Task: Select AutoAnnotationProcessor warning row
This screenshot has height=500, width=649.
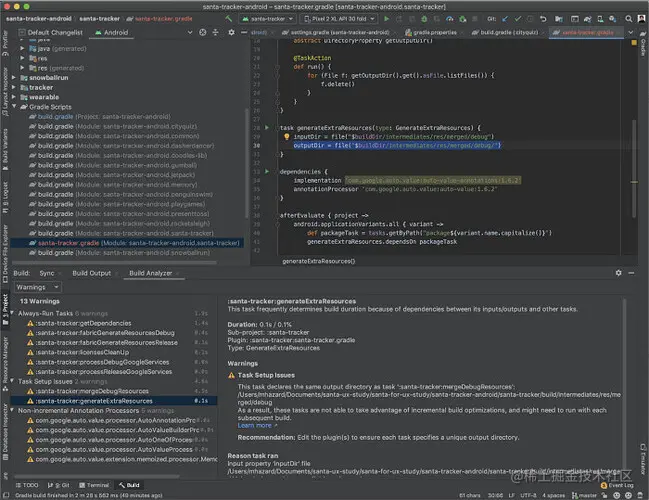Action: [x=112, y=421]
